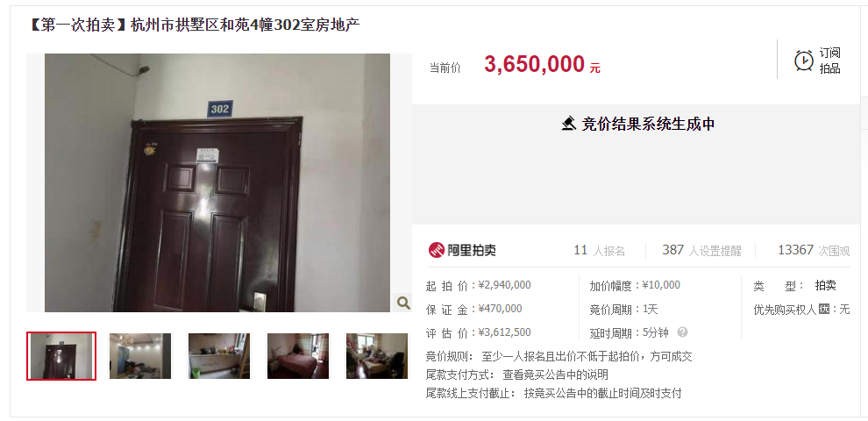Click the 查看竞买公告中的说明 payment text
The image size is (868, 421).
[555, 375]
